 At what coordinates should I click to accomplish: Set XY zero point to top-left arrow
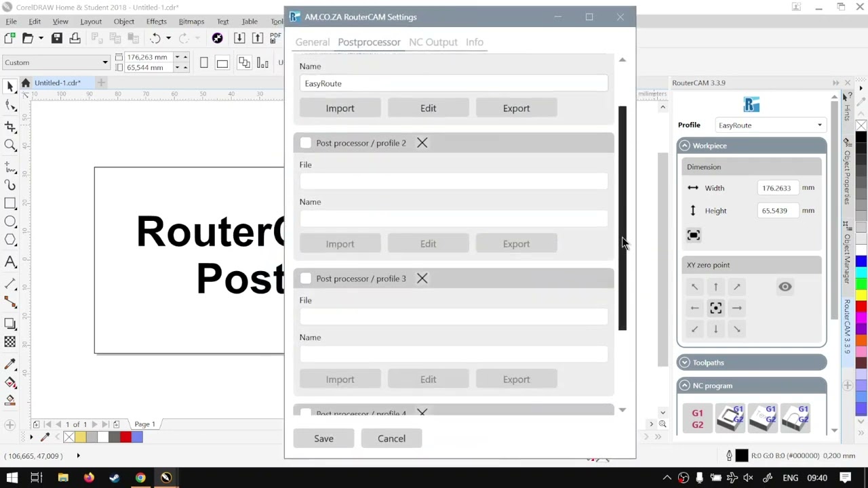click(694, 287)
